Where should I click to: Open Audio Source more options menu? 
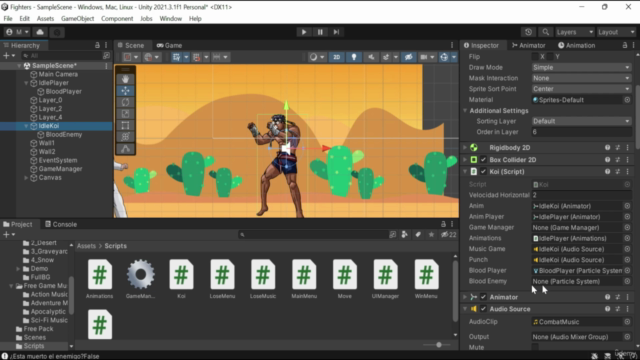628,309
